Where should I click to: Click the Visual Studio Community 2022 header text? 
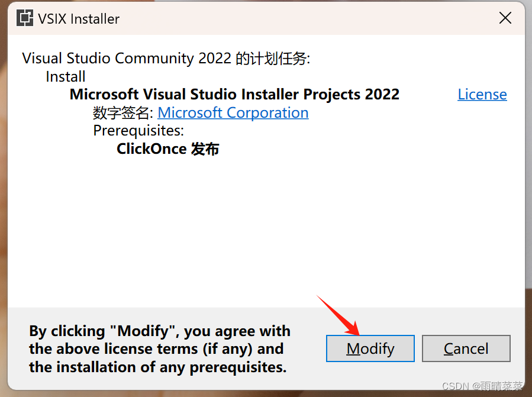(x=163, y=58)
